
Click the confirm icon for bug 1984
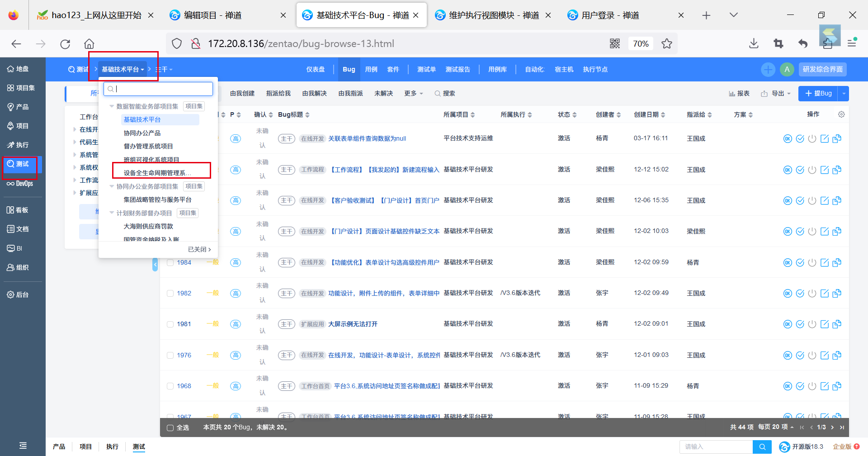coord(788,262)
